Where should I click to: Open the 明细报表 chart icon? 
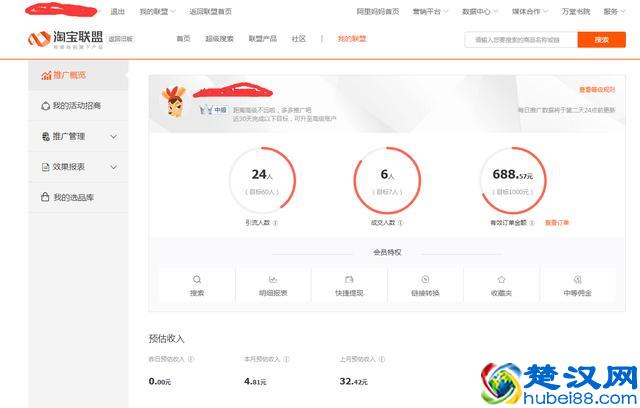click(x=273, y=279)
